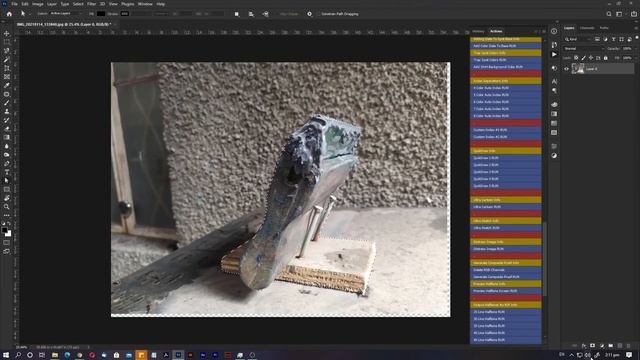Image resolution: width=640 pixels, height=360 pixels.
Task: Hide Layer 0 with eye icon
Action: [566, 69]
